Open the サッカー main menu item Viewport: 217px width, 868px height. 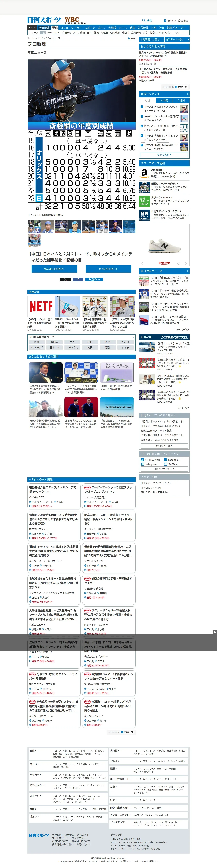point(76,28)
